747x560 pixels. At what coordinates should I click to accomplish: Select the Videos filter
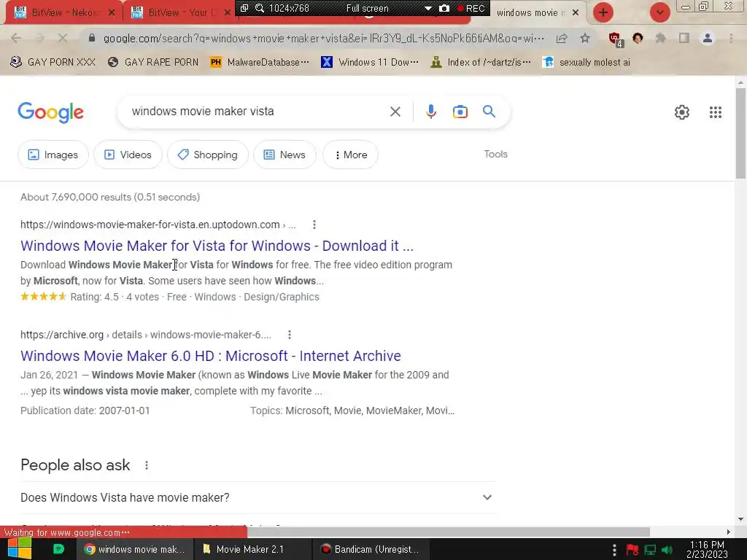tap(128, 155)
